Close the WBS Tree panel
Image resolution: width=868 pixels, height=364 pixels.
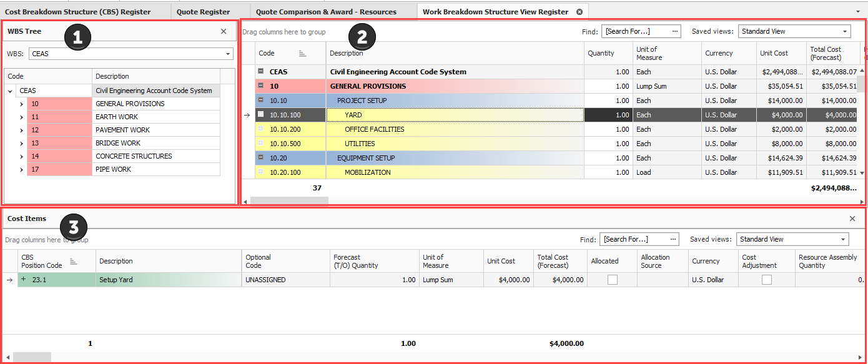pyautogui.click(x=224, y=31)
